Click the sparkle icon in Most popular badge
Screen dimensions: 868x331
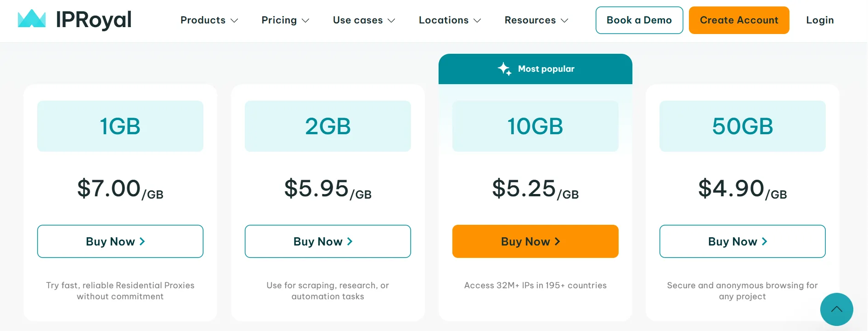(506, 68)
